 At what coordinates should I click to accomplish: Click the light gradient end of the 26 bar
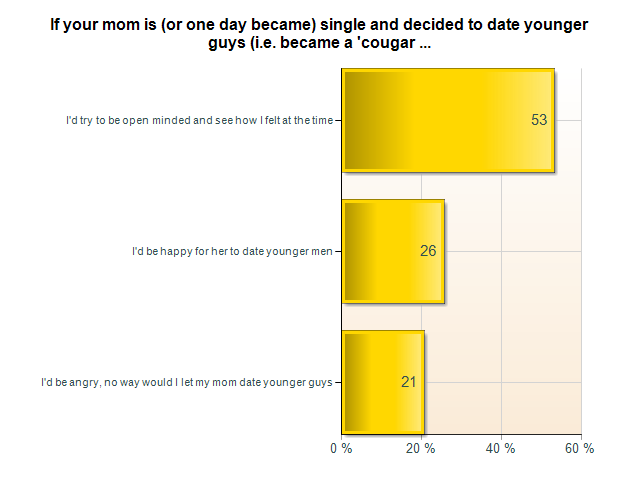[433, 251]
